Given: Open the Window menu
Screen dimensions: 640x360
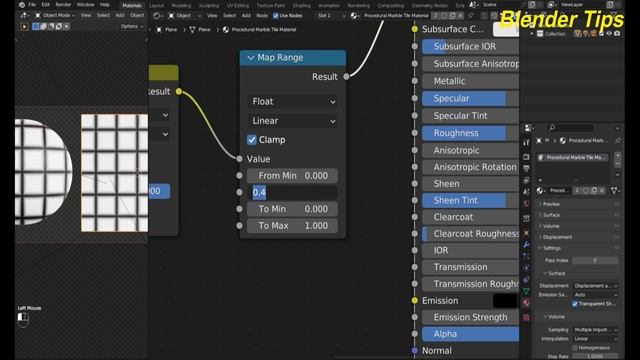Looking at the screenshot, I should coord(85,5).
